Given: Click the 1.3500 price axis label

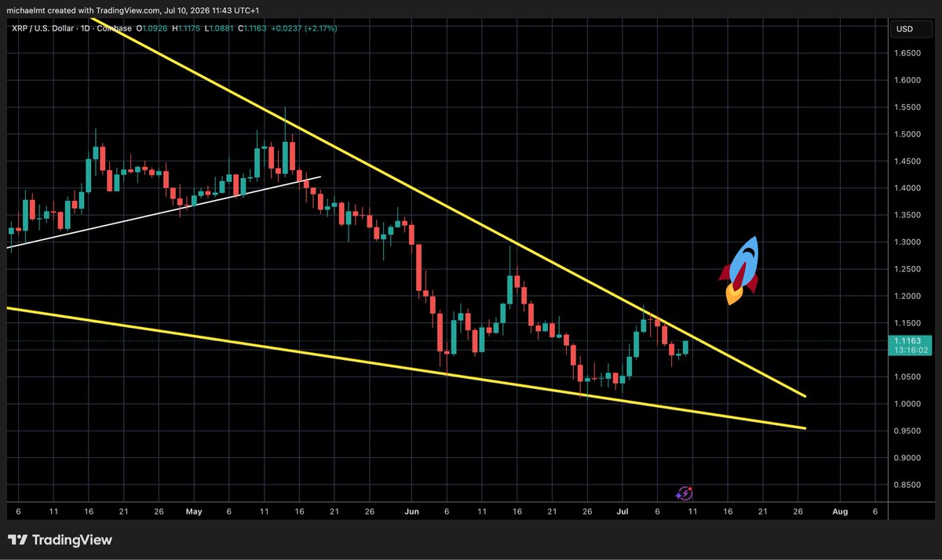Looking at the screenshot, I should click(x=908, y=215).
